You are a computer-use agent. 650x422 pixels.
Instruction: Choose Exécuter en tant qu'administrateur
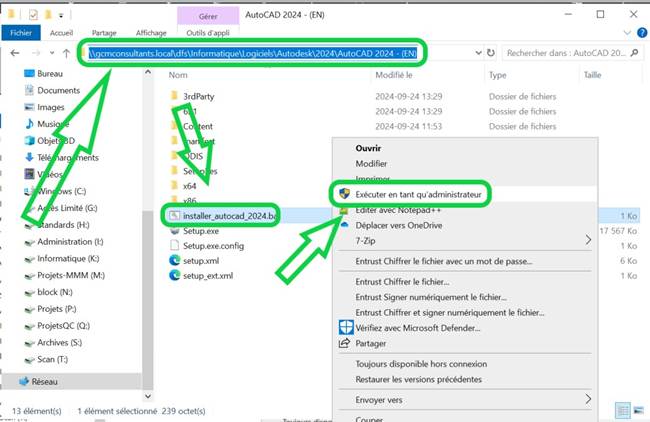click(418, 194)
